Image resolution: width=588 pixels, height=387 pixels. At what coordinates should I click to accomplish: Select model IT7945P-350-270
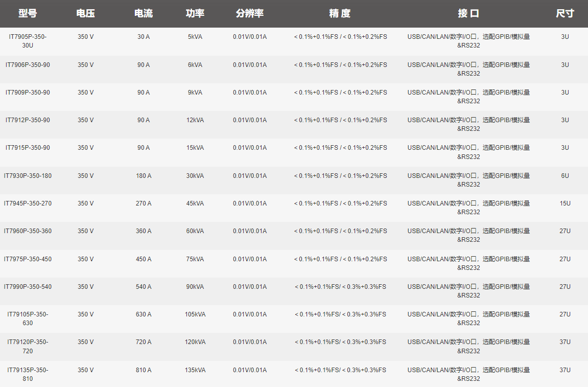(x=28, y=203)
